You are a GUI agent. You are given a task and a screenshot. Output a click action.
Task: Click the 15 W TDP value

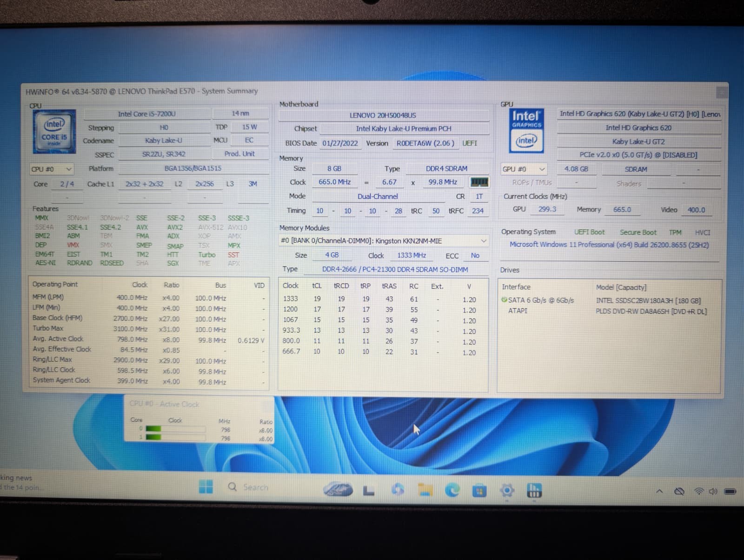click(x=249, y=127)
